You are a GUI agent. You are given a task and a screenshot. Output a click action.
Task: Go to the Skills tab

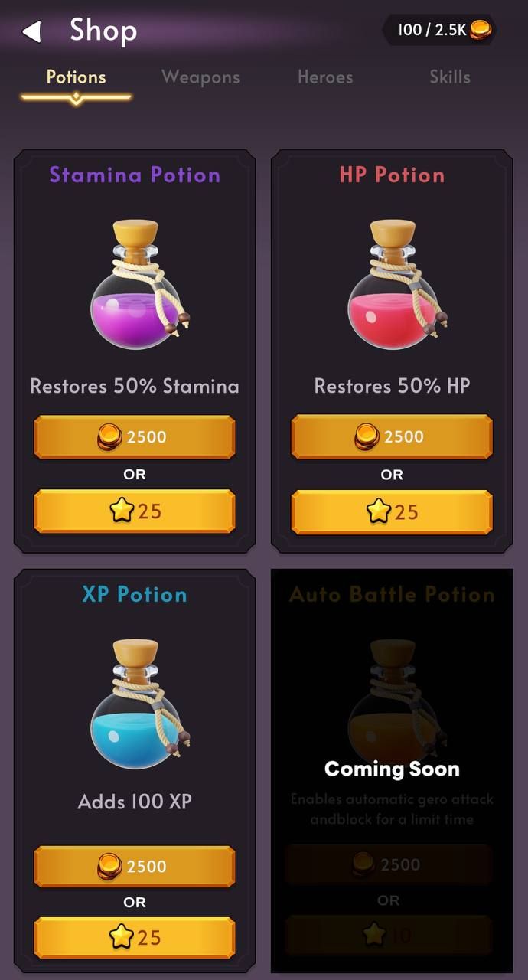click(x=450, y=77)
